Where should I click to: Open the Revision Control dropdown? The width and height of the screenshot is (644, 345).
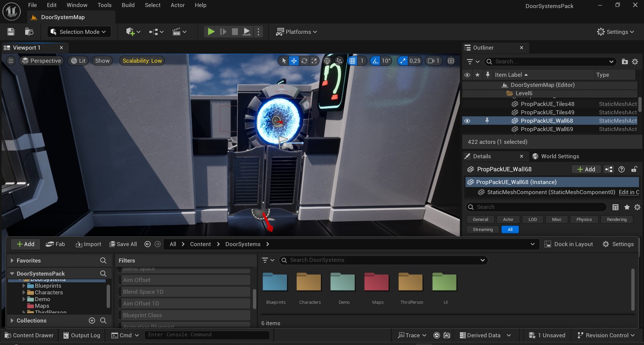(x=606, y=335)
